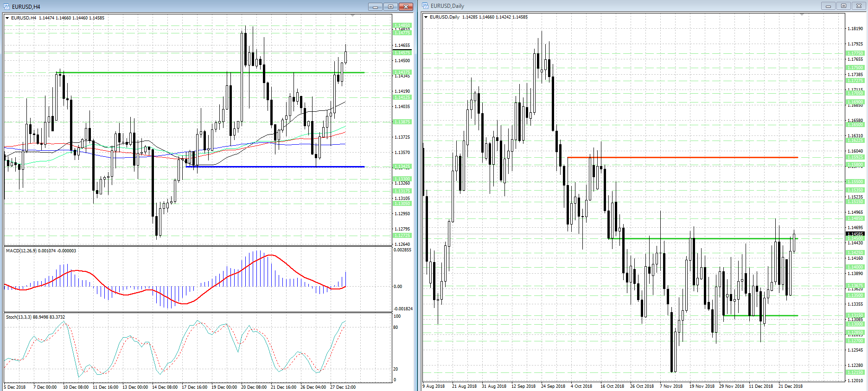Click the EURUSD,Daily window chart icon
This screenshot has height=391, width=868.
click(x=425, y=6)
